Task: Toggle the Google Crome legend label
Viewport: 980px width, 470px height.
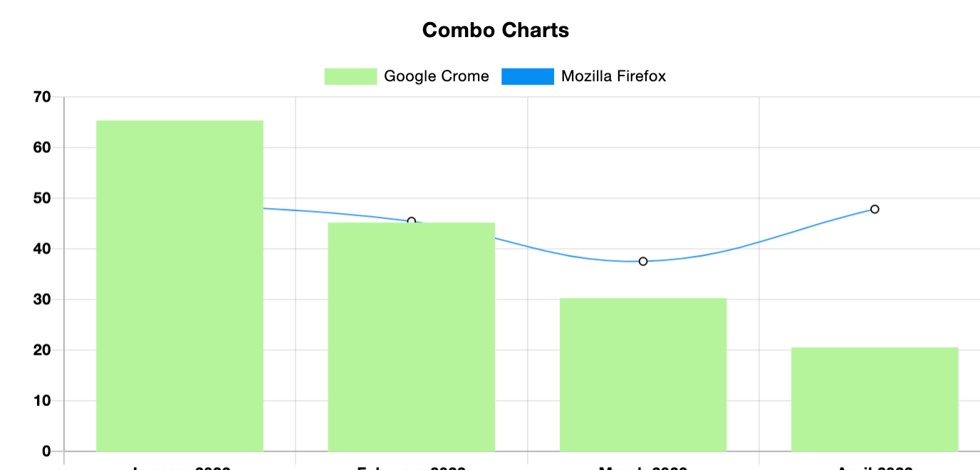Action: [x=436, y=76]
